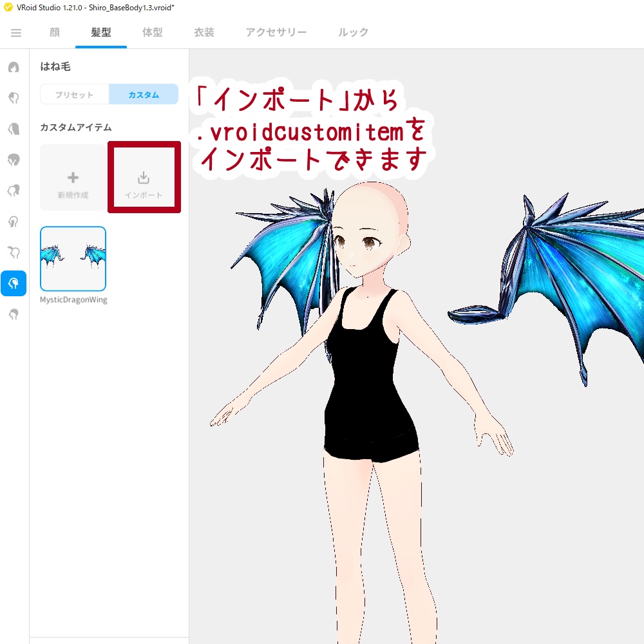This screenshot has width=644, height=644.
Task: Select the bottom hair category icon in sidebar
Action: coord(14,314)
